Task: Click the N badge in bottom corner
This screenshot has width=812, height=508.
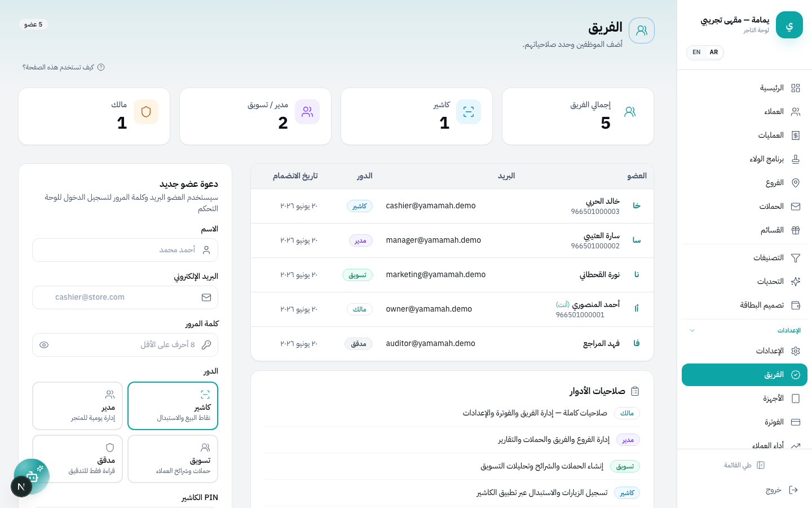Action: [x=21, y=487]
